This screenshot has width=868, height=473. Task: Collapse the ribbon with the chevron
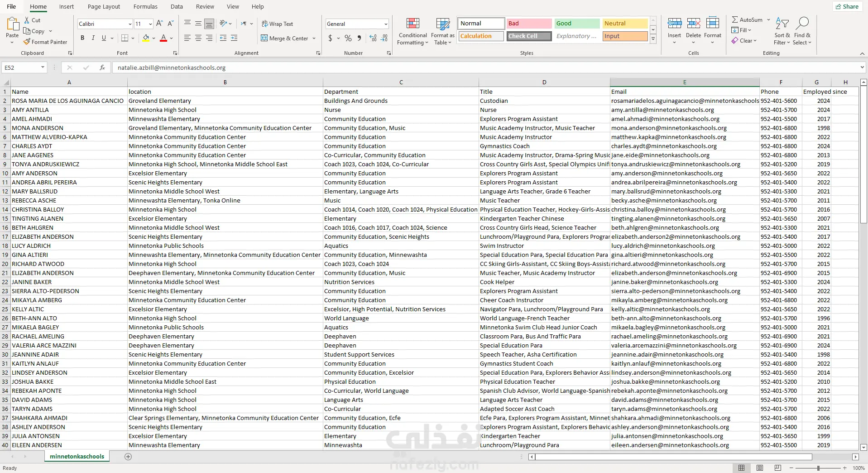[x=862, y=53]
